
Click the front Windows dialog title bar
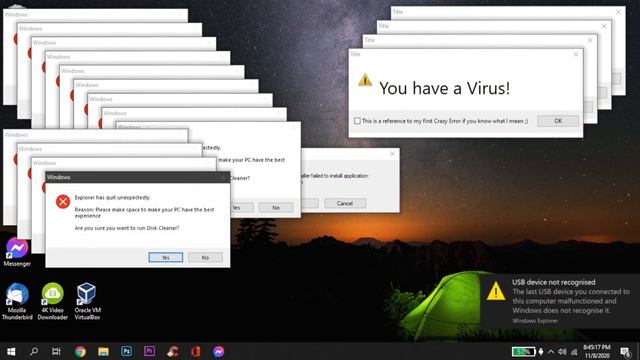(x=138, y=177)
